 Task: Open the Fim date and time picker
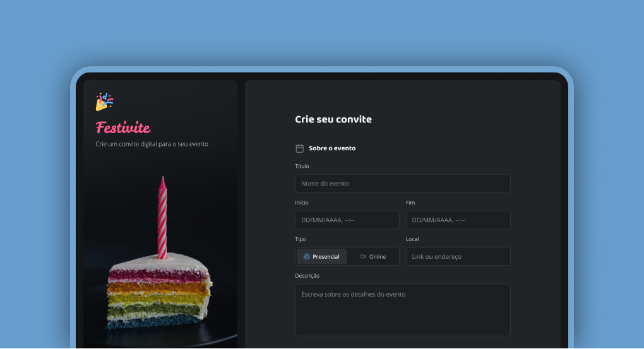(458, 220)
